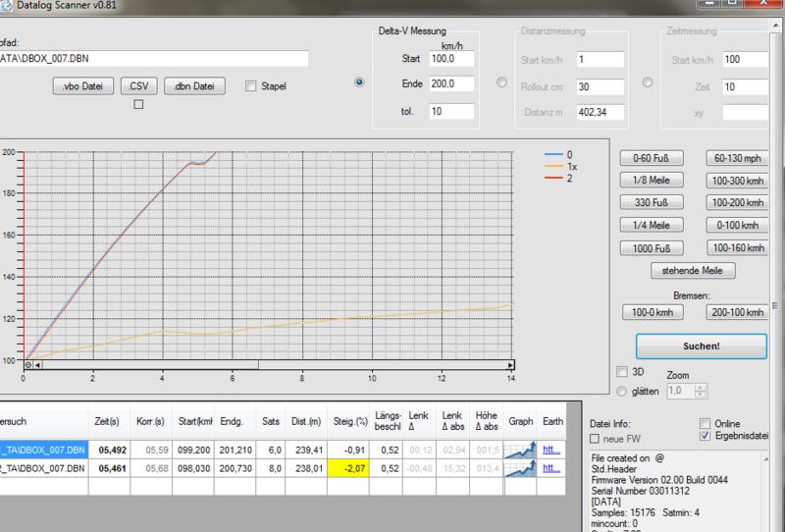This screenshot has height=532, width=785.
Task: Click the .vbo Datei button
Action: point(83,85)
